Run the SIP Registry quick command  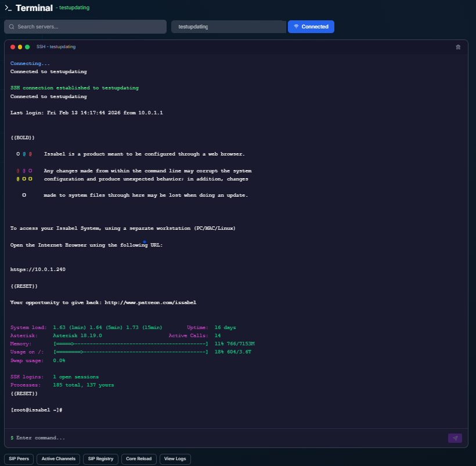(100, 459)
